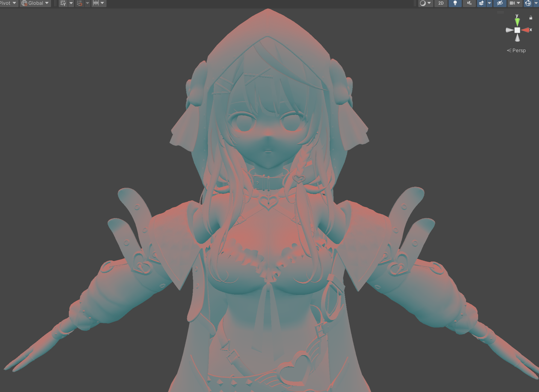Toggle grid snapping magnet icon
Image resolution: width=539 pixels, height=392 pixels.
pyautogui.click(x=79, y=3)
